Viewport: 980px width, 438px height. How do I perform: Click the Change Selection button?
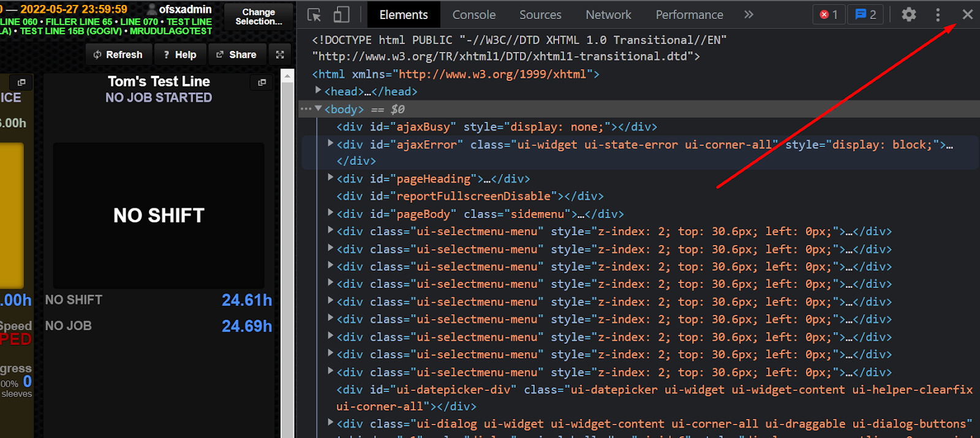pyautogui.click(x=258, y=17)
